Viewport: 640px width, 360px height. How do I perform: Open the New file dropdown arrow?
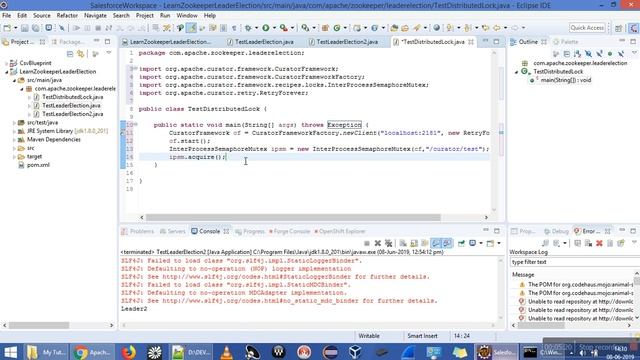tap(16, 28)
